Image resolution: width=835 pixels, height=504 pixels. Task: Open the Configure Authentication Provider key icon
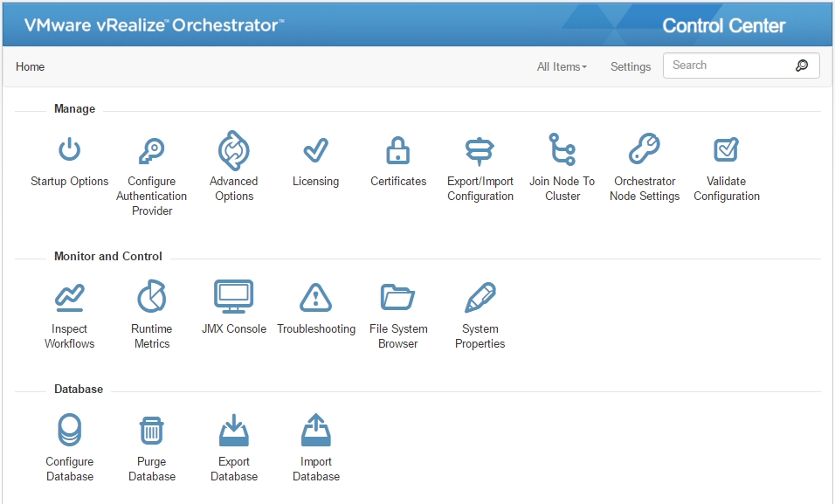[152, 150]
